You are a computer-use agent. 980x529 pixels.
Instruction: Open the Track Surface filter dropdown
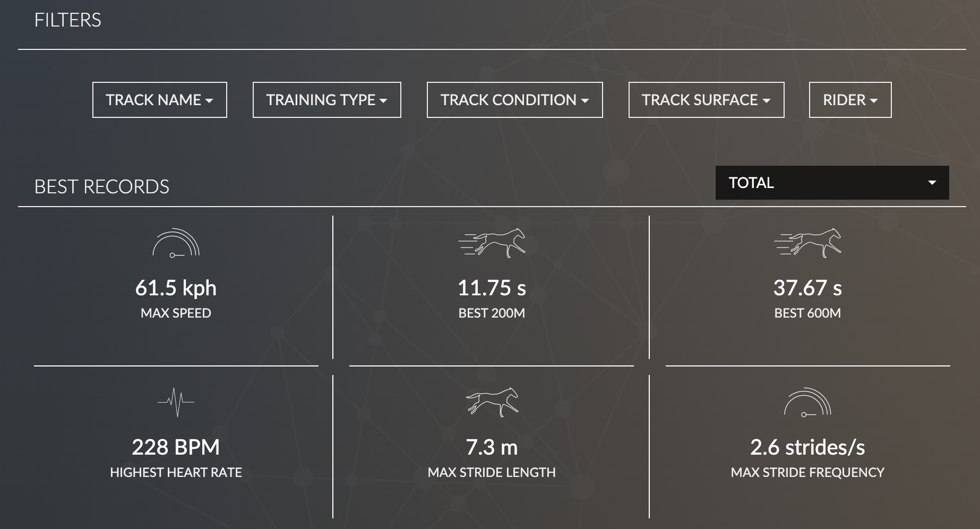coord(707,100)
